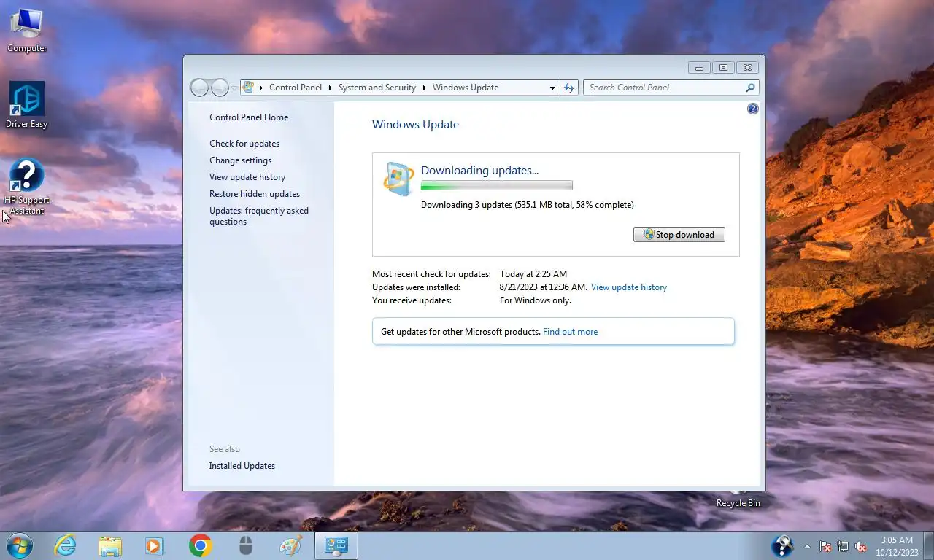Image resolution: width=934 pixels, height=560 pixels.
Task: Click the download progress bar
Action: 496,185
